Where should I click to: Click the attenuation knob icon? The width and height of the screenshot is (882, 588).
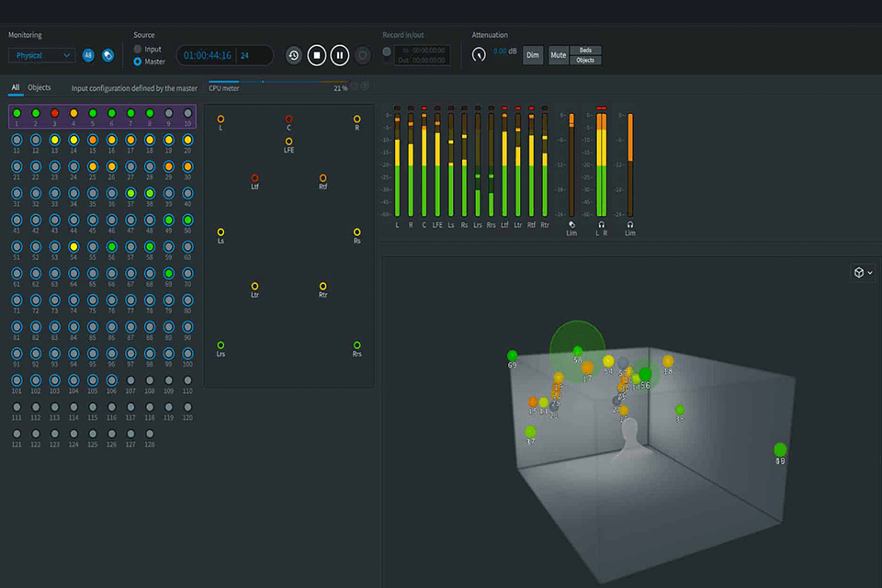479,54
